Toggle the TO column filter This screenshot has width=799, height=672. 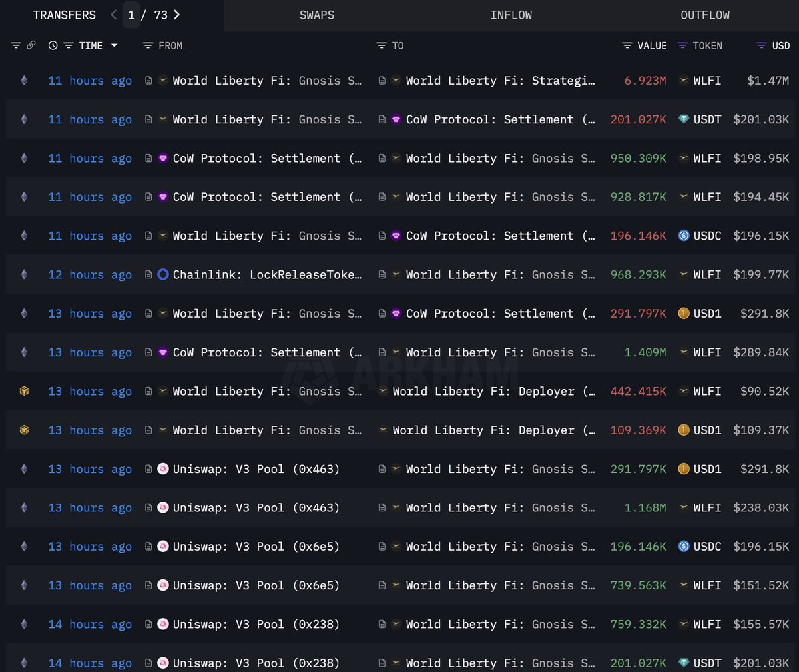point(382,45)
